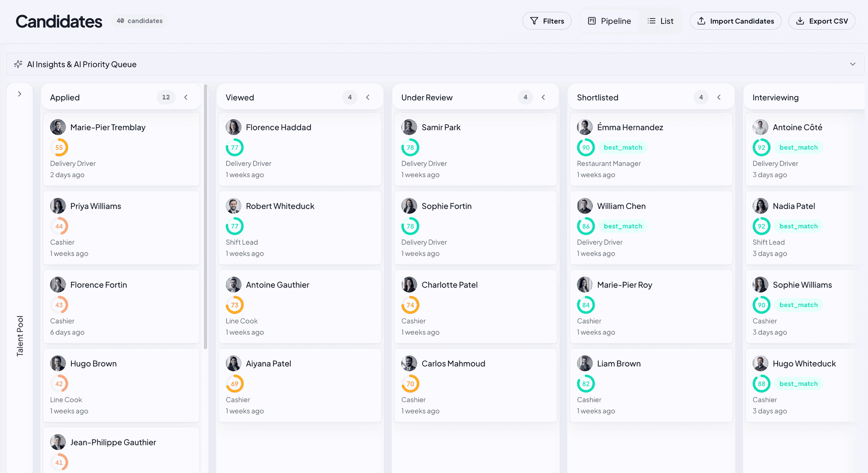Click Marie-Pier Roy's score ring 84
The height and width of the screenshot is (473, 868).
click(586, 305)
